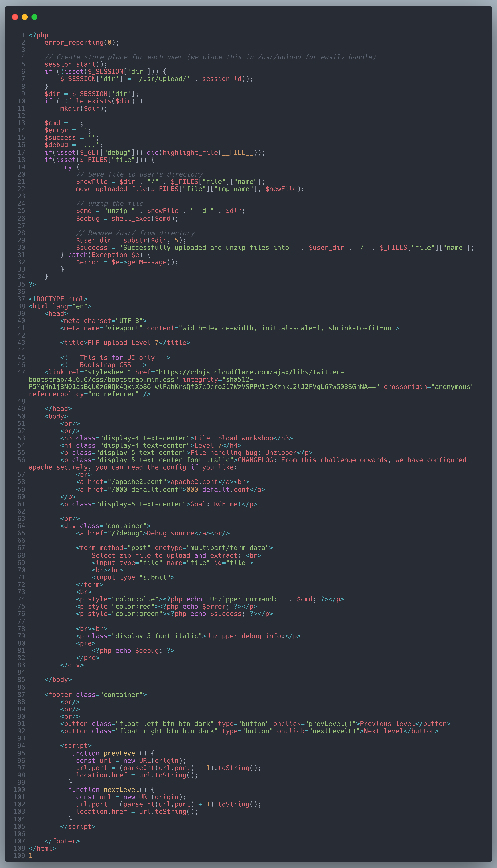497x868 pixels.
Task: Click the red close window dot
Action: [15, 17]
